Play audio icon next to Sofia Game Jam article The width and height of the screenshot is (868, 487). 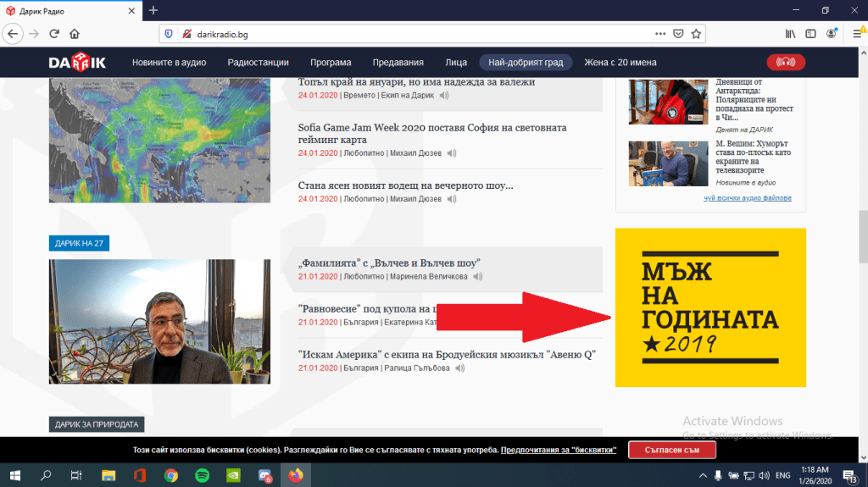tap(452, 153)
